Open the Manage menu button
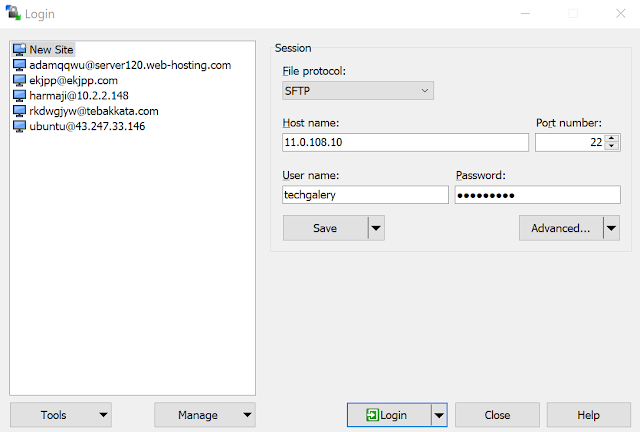The height and width of the screenshot is (432, 640). [205, 415]
